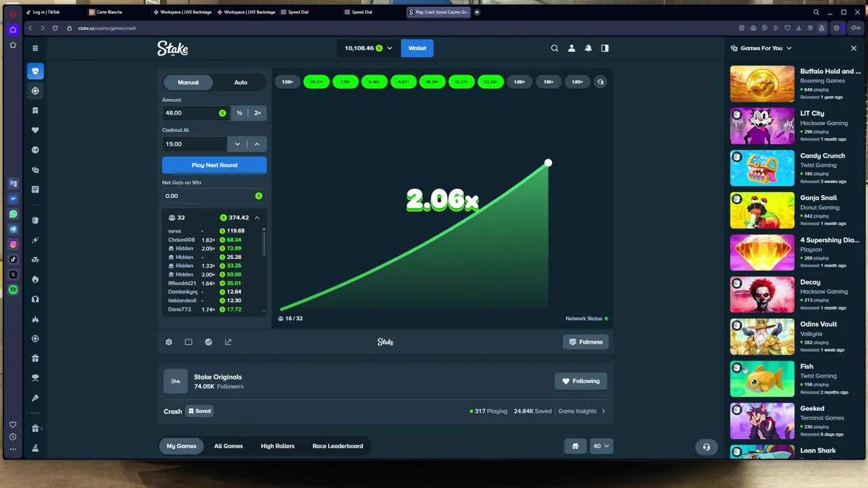Image resolution: width=868 pixels, height=488 pixels.
Task: Open the search magnifier on Stake header
Action: [x=555, y=48]
